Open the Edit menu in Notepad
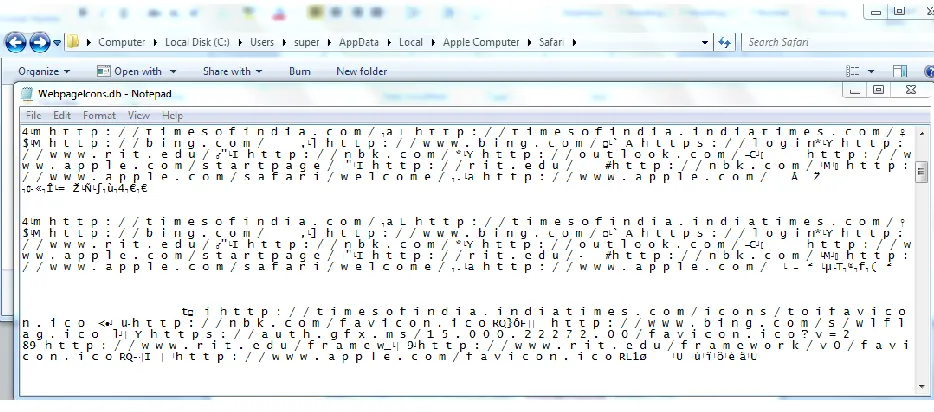The image size is (934, 412). [x=62, y=116]
